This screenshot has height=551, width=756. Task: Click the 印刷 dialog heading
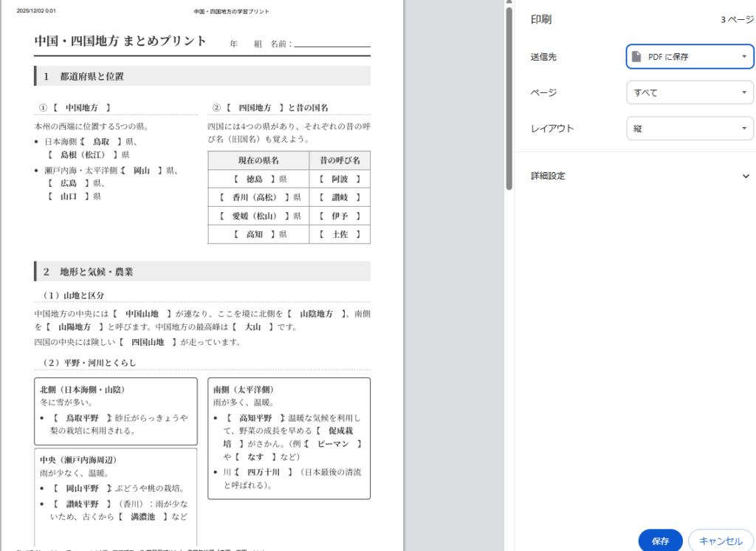pos(541,20)
